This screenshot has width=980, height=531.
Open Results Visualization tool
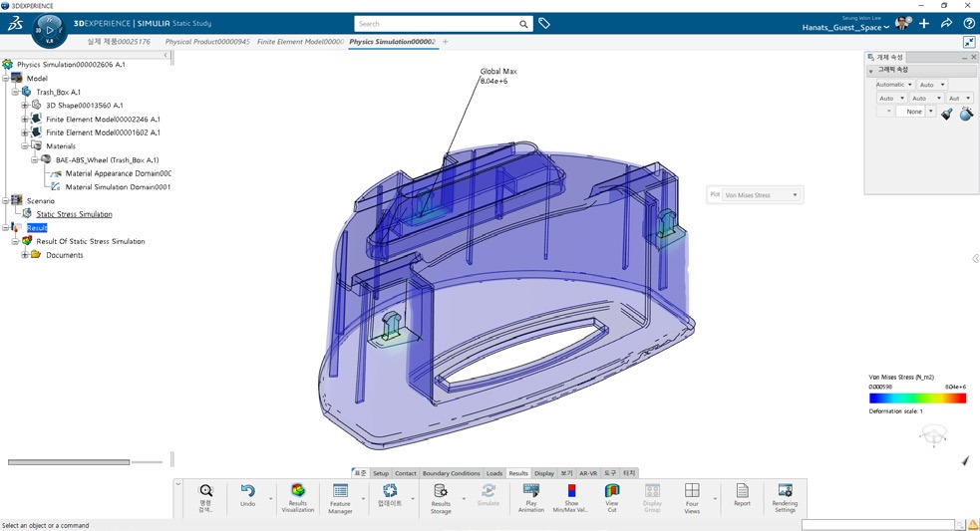pos(297,495)
